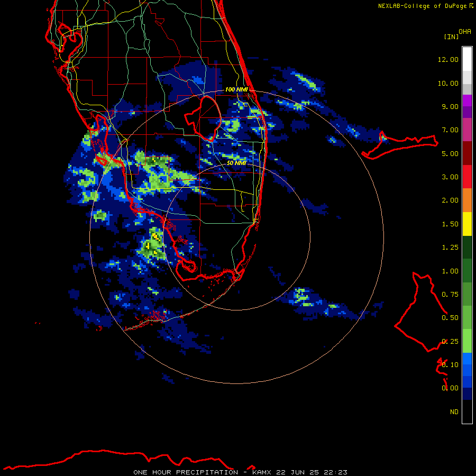
Task: Click the bright red swatch in color scale
Action: pyautogui.click(x=467, y=177)
